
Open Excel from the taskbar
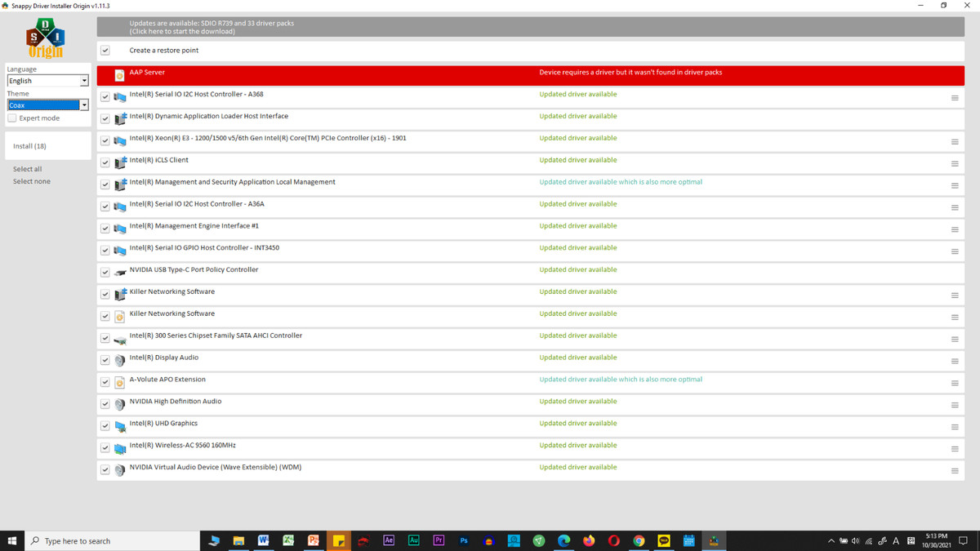[288, 540]
